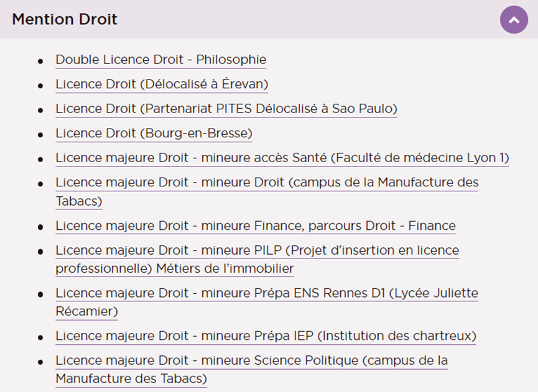Open Licence Droit Délocalisé à Érevan
Image resolution: width=538 pixels, height=392 pixels.
click(x=162, y=84)
